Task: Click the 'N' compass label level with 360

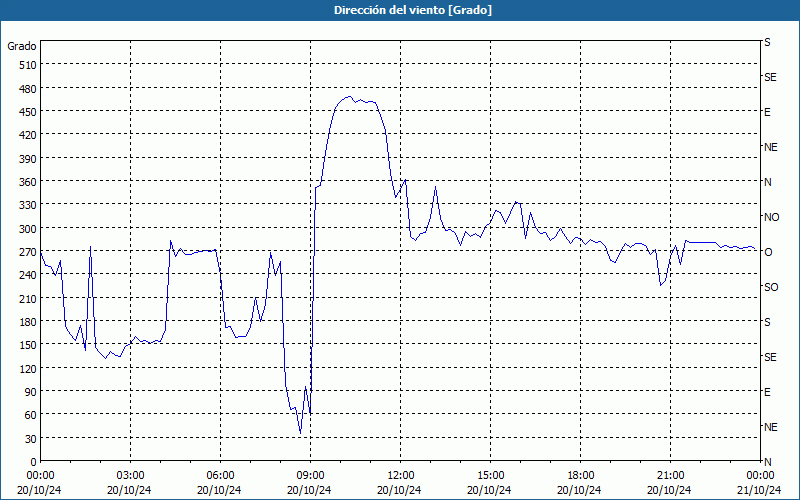Action: (x=767, y=182)
